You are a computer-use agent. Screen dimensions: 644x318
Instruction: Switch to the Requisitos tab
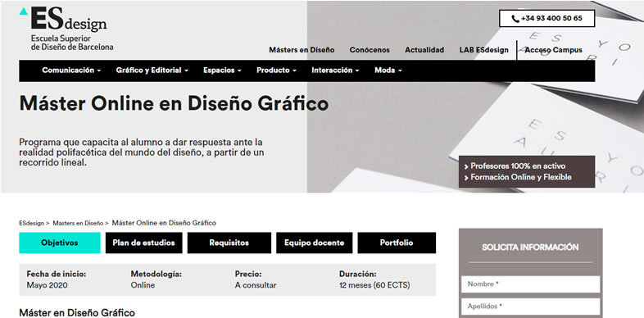(229, 243)
